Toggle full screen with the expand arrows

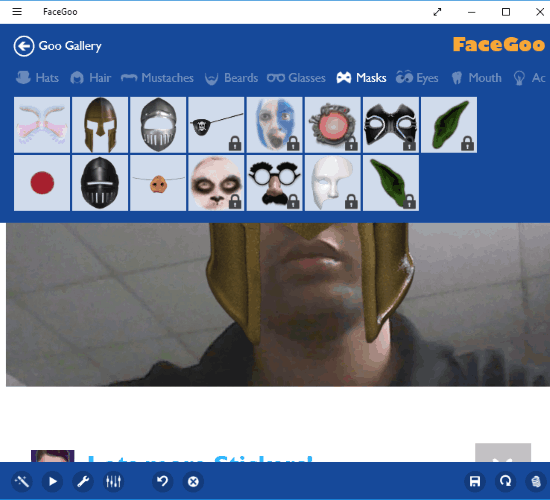coord(437,12)
